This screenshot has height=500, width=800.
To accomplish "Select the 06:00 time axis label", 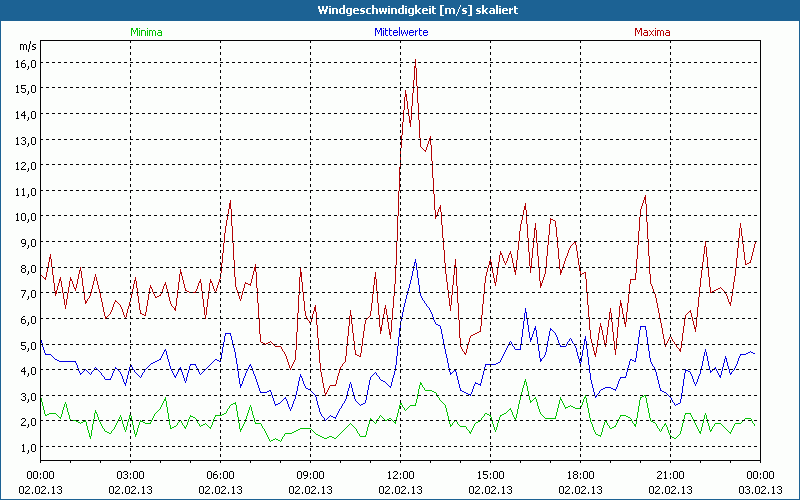I will [221, 474].
